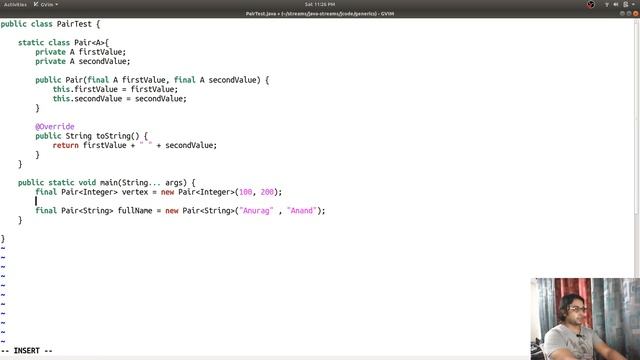Click the number '100' literal
The width and height of the screenshot is (640, 360).
point(245,192)
